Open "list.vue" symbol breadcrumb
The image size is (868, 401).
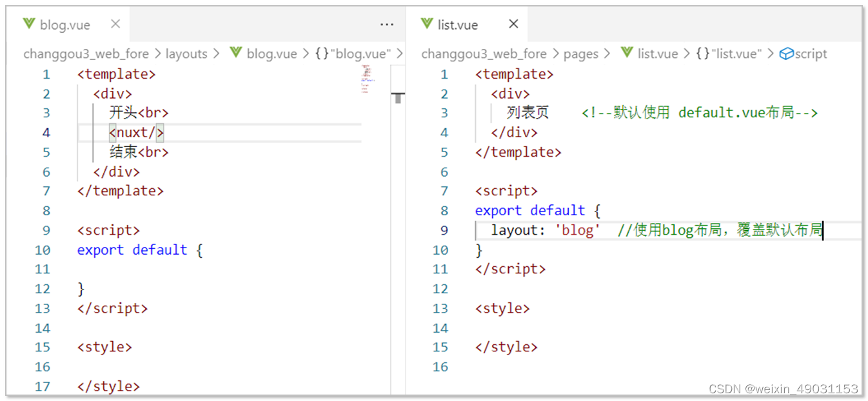point(737,54)
